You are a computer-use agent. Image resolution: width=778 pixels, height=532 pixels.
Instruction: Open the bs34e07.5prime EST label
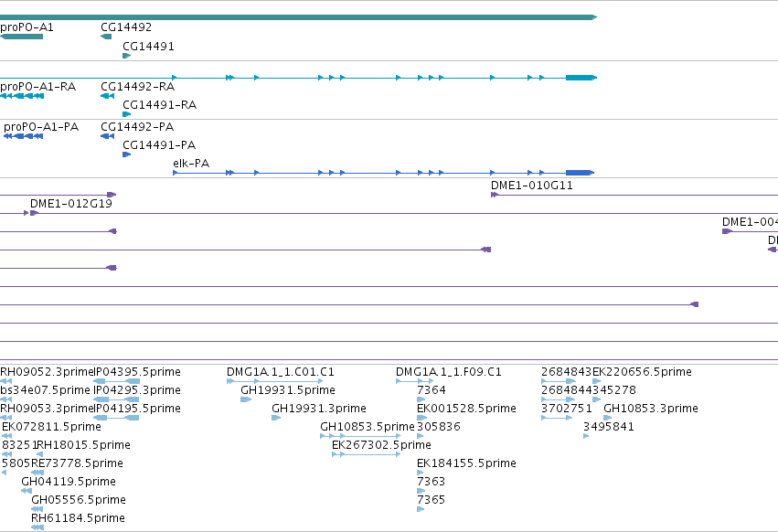pos(45,390)
